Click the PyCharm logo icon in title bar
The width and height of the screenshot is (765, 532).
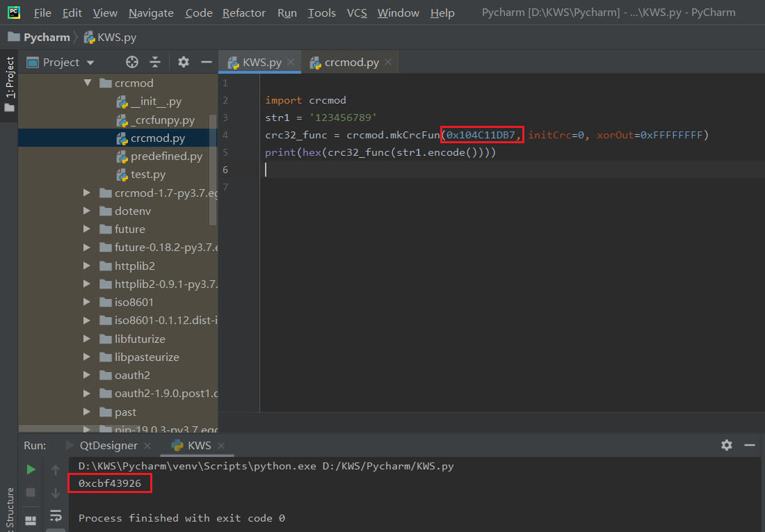[x=14, y=13]
